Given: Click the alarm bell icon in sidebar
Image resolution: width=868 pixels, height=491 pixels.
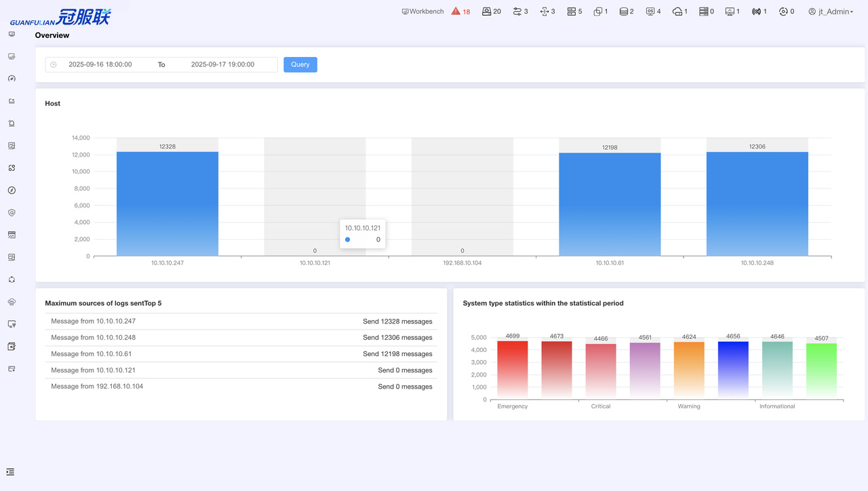Looking at the screenshot, I should 12,123.
